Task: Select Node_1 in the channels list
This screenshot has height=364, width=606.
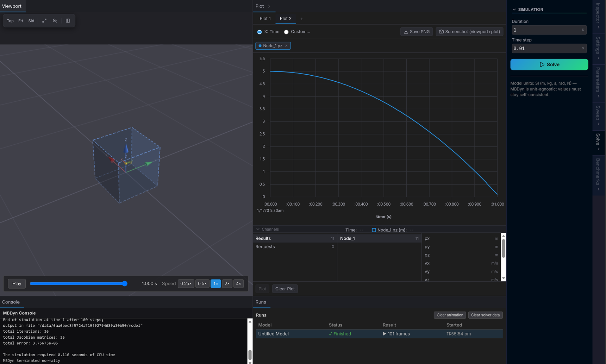Action: (379, 238)
